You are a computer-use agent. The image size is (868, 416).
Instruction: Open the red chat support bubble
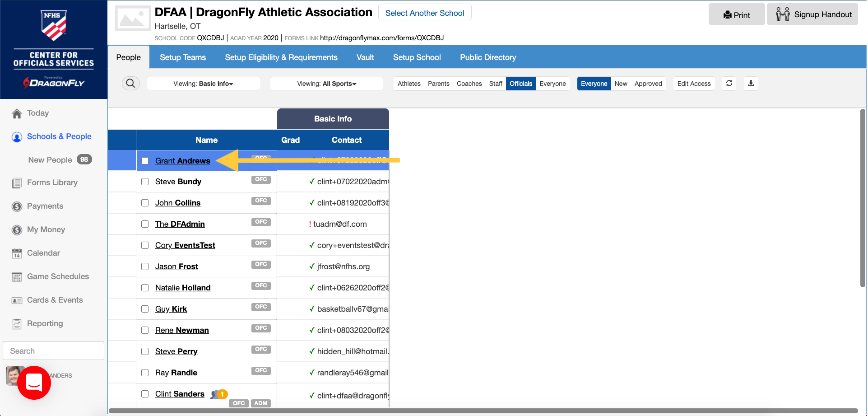[x=34, y=383]
